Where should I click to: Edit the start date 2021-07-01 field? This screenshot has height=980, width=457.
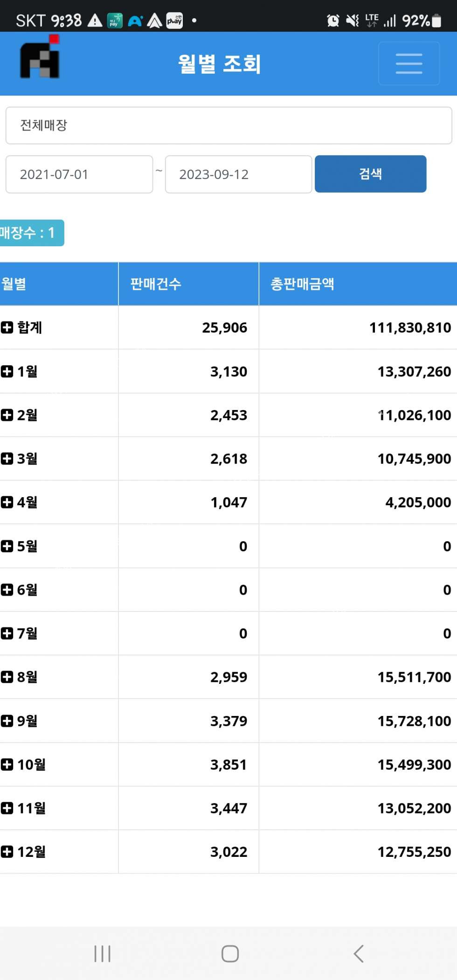point(79,174)
